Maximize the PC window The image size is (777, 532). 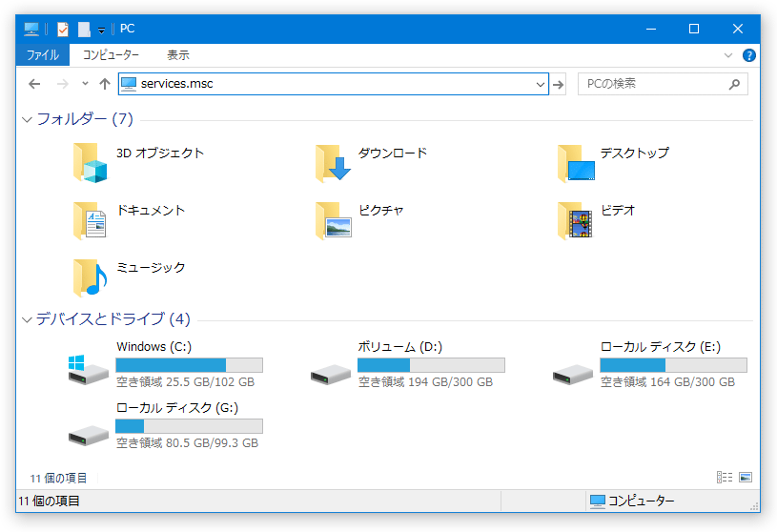click(694, 30)
